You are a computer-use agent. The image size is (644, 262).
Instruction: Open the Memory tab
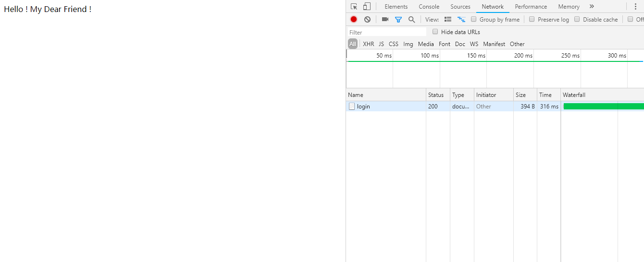[x=569, y=7]
